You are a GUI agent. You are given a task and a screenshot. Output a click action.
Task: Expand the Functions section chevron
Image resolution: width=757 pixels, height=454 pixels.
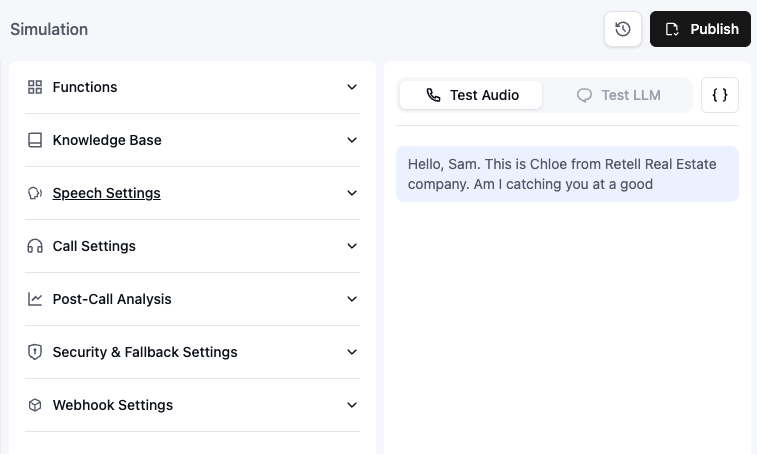click(352, 87)
